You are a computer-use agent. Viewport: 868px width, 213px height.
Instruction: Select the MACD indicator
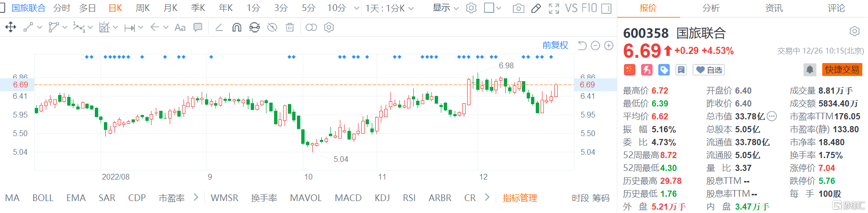348,198
